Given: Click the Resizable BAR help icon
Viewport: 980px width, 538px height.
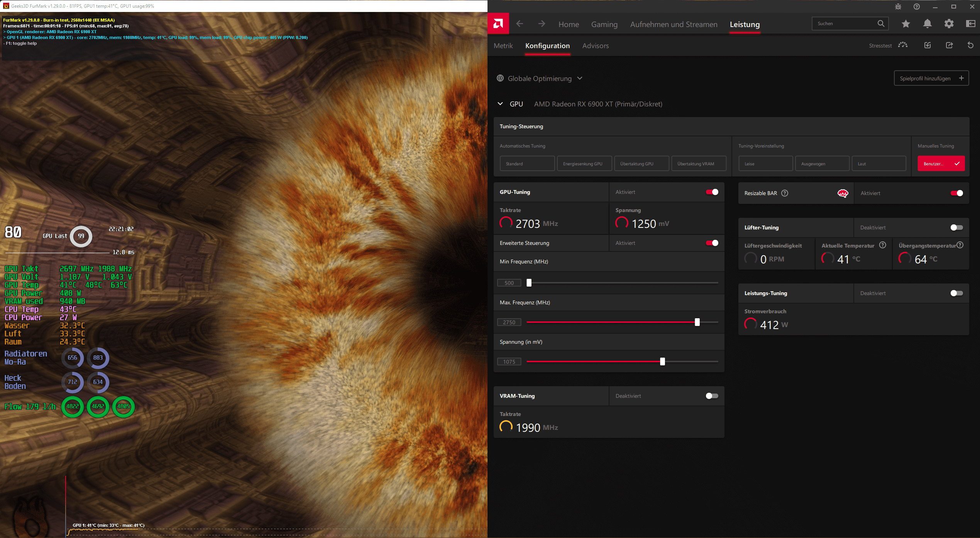Looking at the screenshot, I should 785,193.
